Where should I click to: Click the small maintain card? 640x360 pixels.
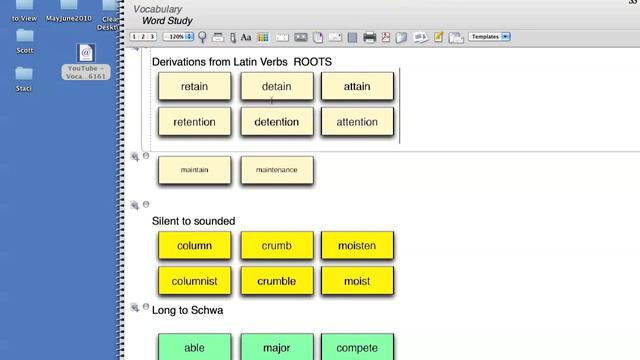pos(195,170)
